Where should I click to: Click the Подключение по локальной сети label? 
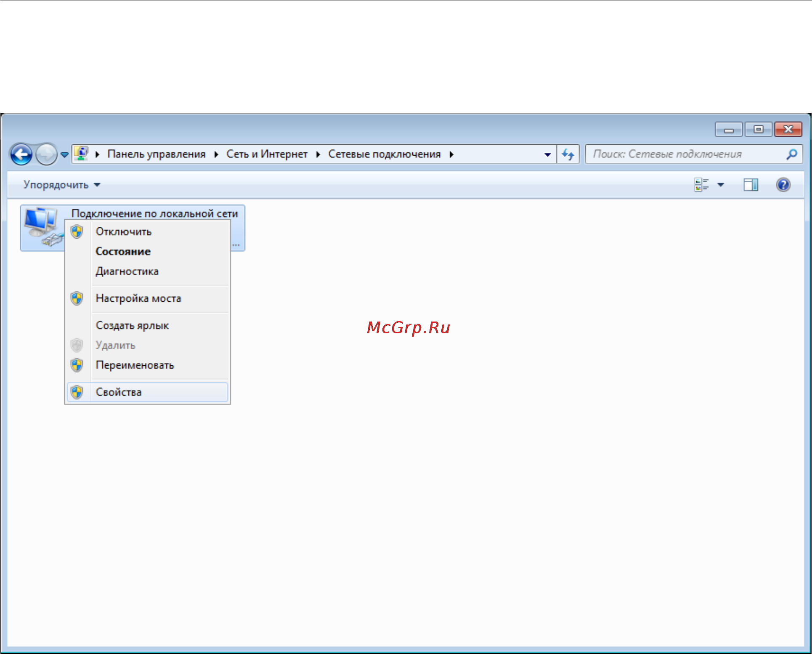[155, 213]
